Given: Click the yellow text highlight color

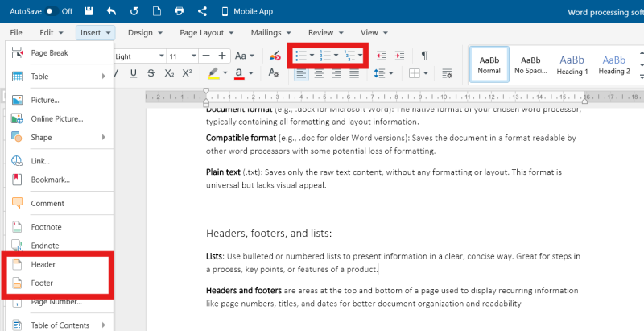Looking at the screenshot, I should (213, 74).
